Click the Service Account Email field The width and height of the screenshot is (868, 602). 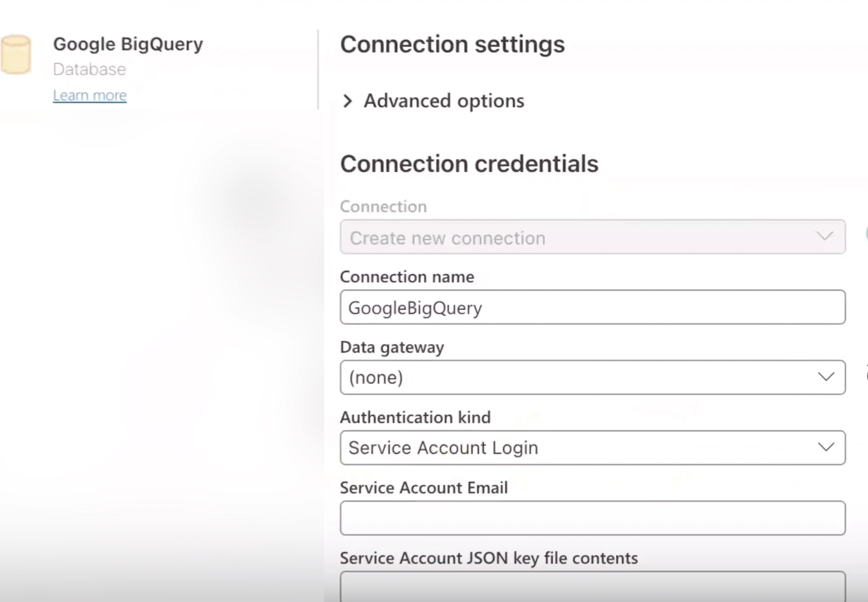pos(593,518)
